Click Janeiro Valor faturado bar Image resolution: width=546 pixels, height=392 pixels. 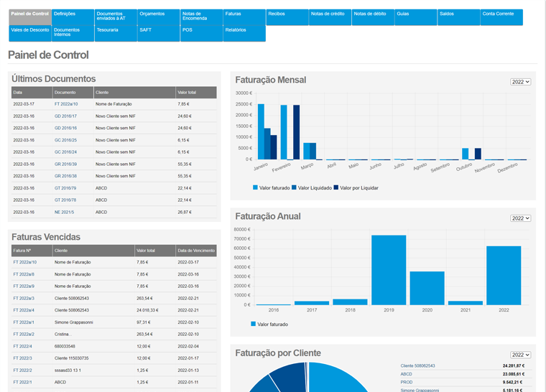[x=261, y=131]
